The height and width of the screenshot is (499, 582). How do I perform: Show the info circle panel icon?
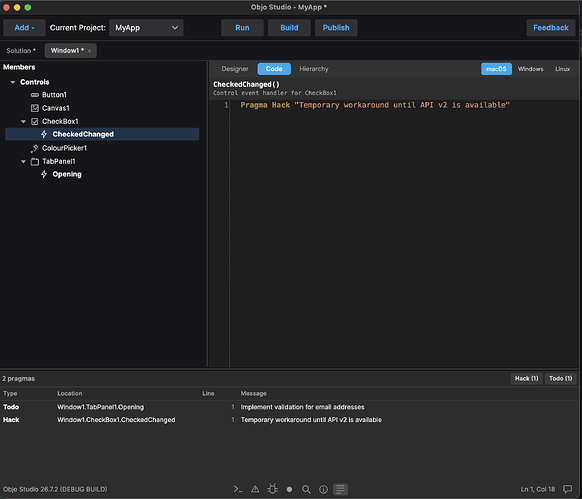pyautogui.click(x=323, y=489)
